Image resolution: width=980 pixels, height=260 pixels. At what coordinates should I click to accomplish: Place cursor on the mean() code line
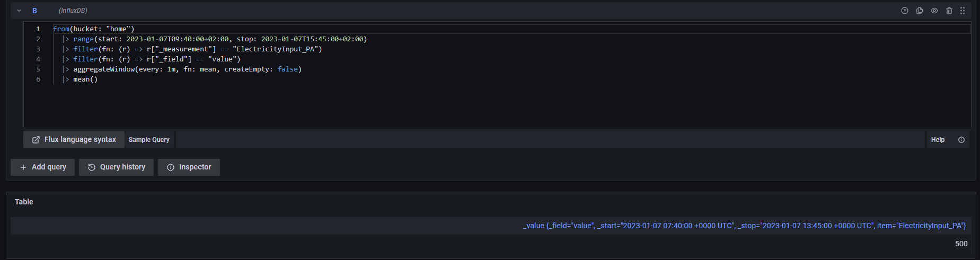click(85, 79)
